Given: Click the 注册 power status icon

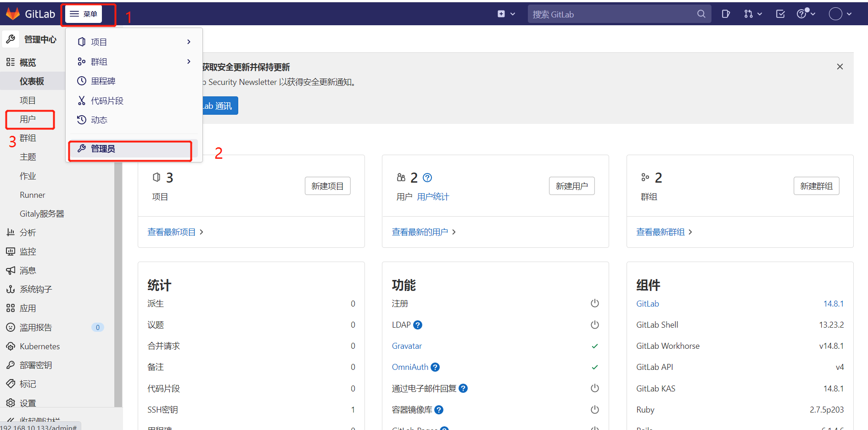Looking at the screenshot, I should pos(595,303).
